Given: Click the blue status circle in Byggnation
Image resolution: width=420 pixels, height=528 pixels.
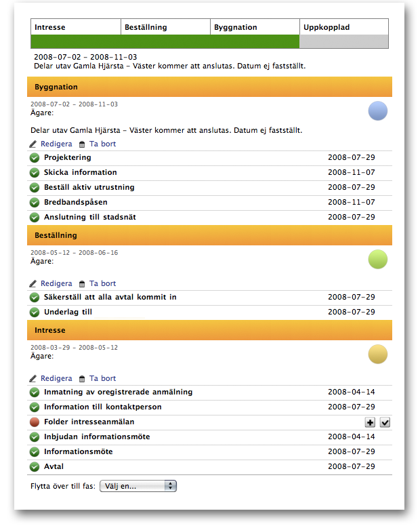Looking at the screenshot, I should click(x=377, y=111).
